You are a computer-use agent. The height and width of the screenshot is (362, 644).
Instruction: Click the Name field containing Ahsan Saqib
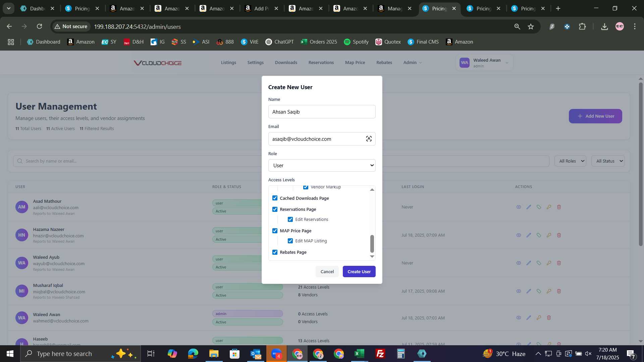pos(322,112)
